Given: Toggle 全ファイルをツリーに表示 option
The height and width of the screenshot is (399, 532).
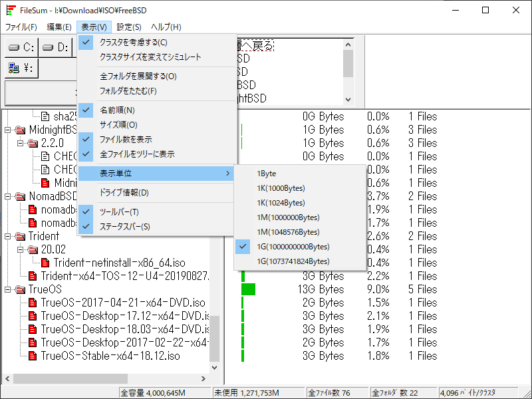Looking at the screenshot, I should pos(157,154).
